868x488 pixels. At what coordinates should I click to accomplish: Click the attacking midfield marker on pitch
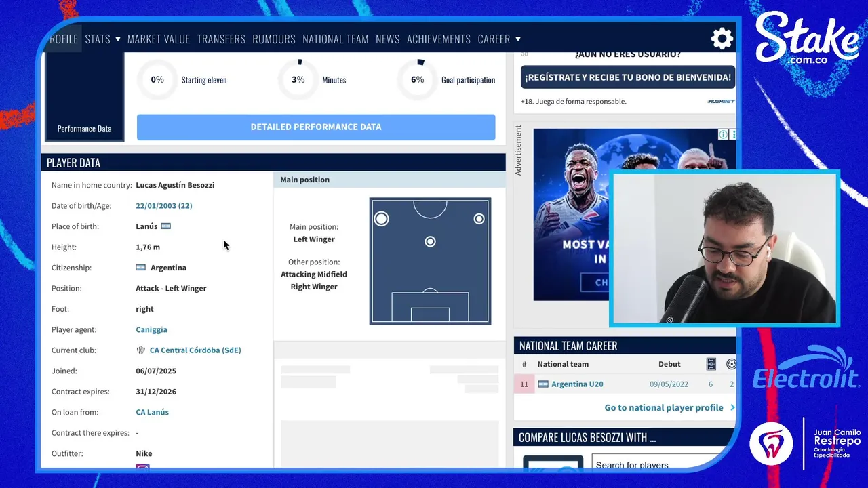[430, 241]
